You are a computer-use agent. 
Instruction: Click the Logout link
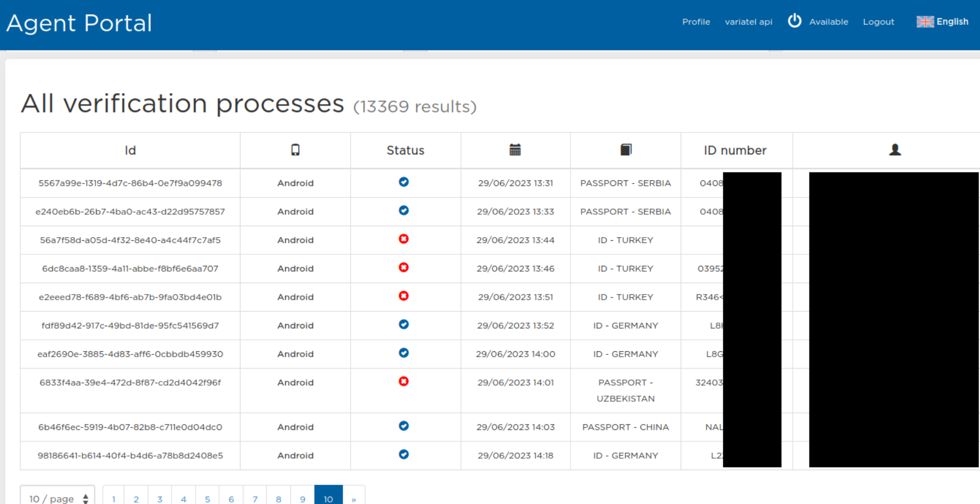pos(878,22)
